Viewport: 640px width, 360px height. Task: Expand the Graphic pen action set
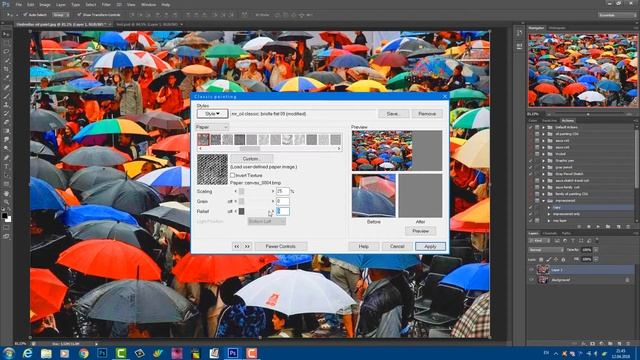(543, 161)
